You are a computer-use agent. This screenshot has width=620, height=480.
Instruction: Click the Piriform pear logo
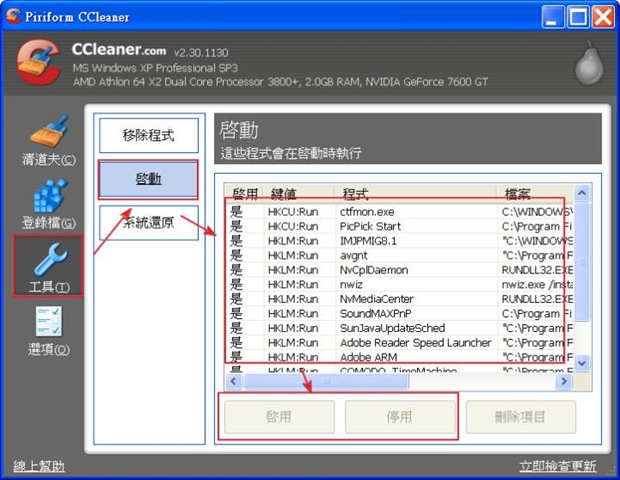click(x=589, y=63)
